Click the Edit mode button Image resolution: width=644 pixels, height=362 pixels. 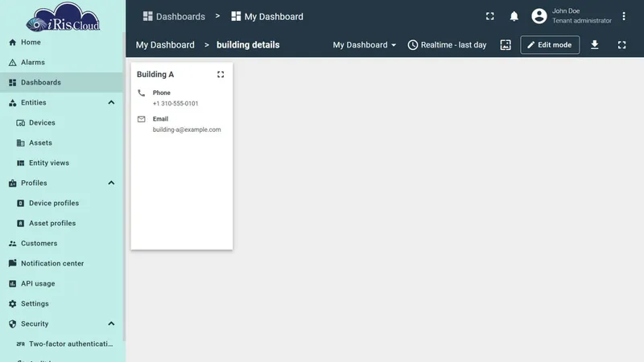pyautogui.click(x=550, y=45)
